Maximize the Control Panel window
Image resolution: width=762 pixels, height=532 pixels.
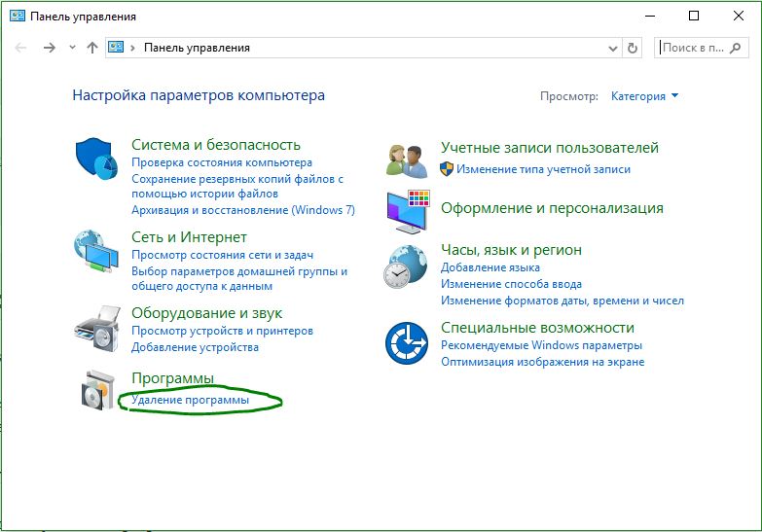694,16
